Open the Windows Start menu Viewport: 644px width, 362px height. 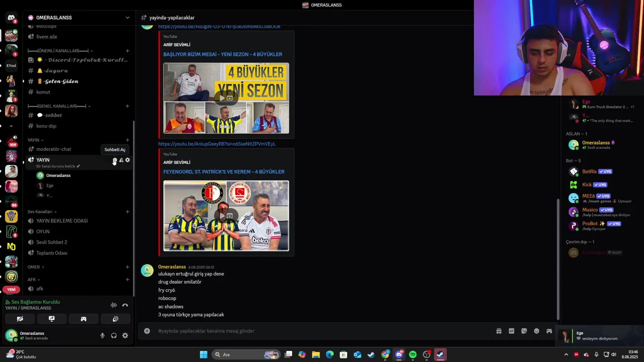(203, 354)
